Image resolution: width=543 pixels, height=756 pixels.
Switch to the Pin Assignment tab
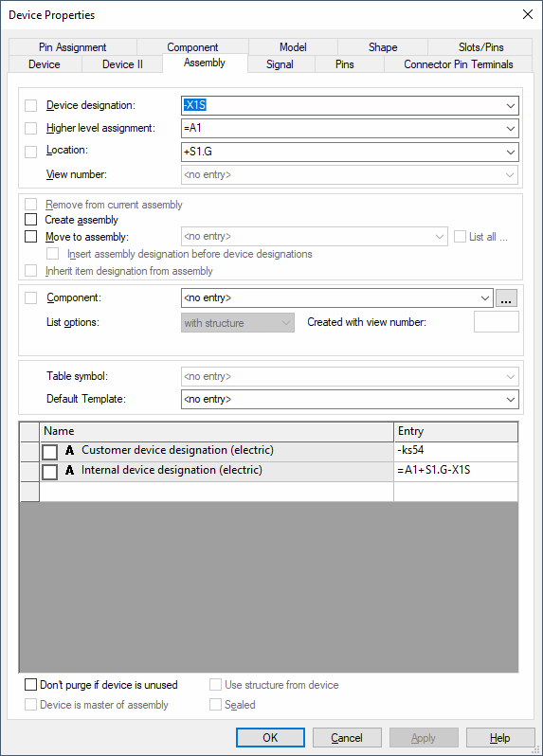pos(73,47)
